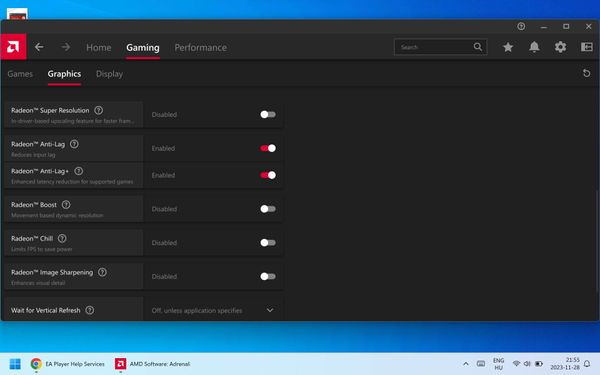The width and height of the screenshot is (600, 375).
Task: Show help for Radeon Anti-Lag+
Action: pos(78,171)
